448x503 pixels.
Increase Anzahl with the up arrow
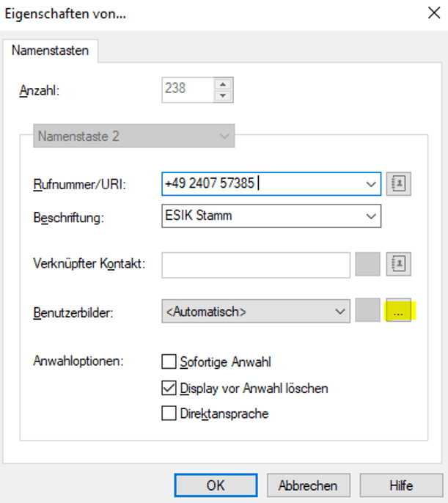click(x=224, y=84)
